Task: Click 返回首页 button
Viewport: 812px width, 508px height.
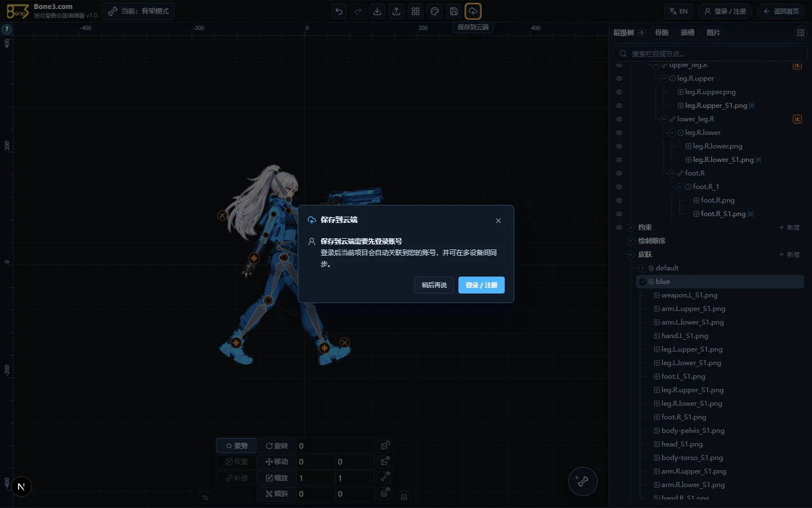Action: 781,11
